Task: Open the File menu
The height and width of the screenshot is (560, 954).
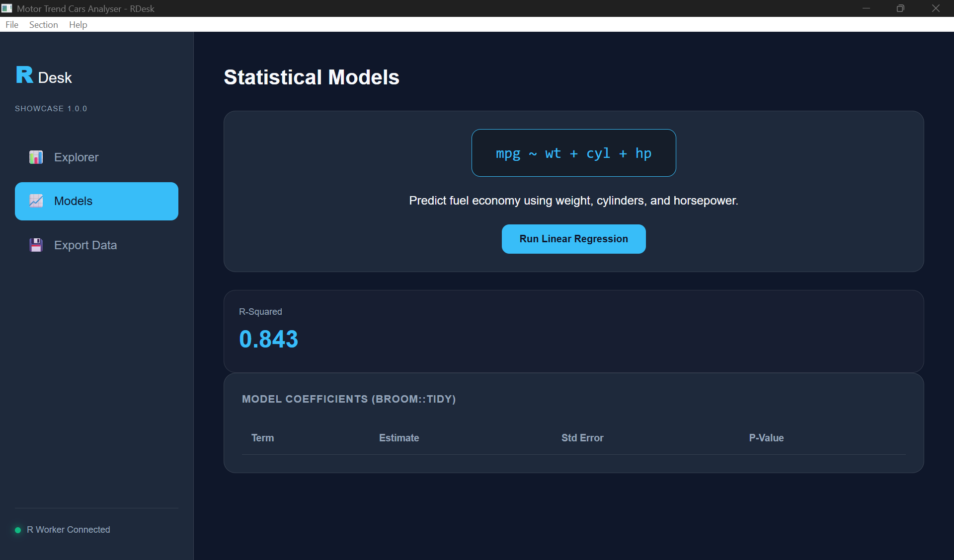Action: point(11,24)
